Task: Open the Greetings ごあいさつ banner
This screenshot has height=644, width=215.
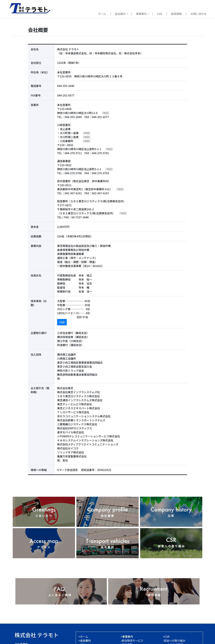Action: pyautogui.click(x=44, y=512)
